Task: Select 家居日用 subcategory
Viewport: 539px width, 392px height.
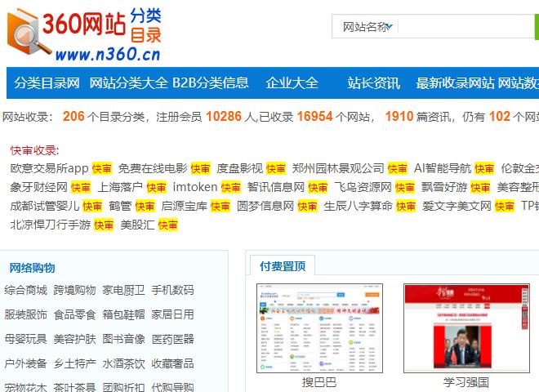Action: 172,314
